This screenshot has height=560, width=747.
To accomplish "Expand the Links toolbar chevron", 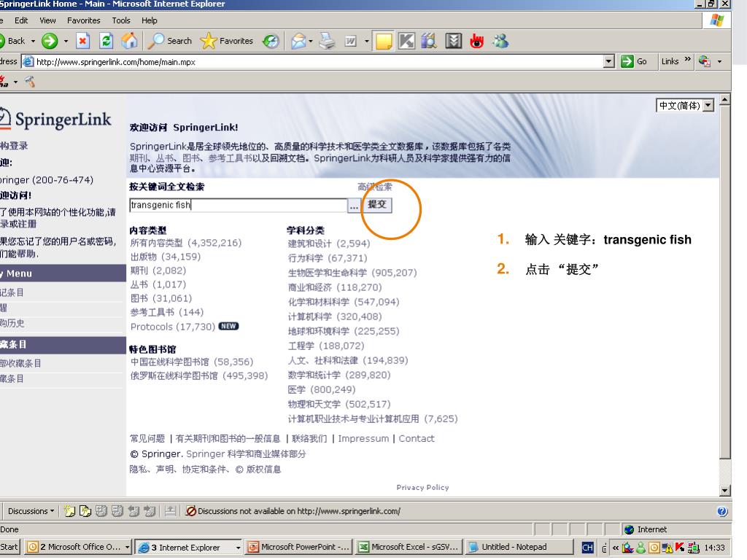I will coord(687,60).
